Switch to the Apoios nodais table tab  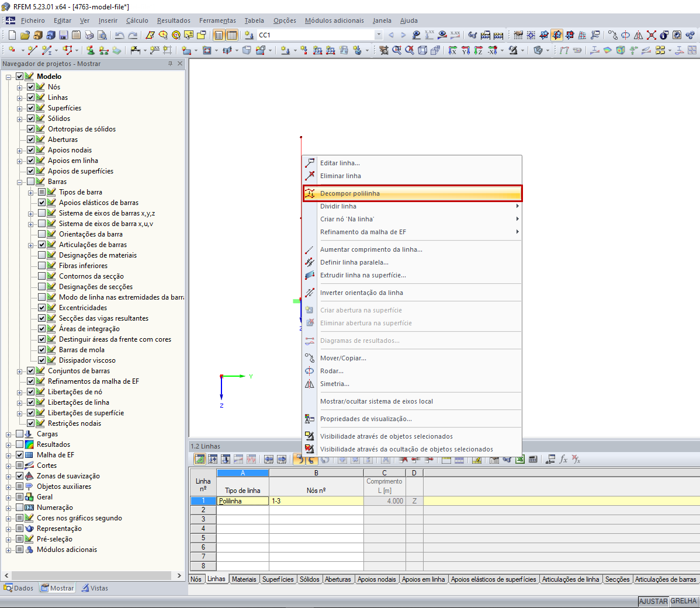[x=376, y=579]
